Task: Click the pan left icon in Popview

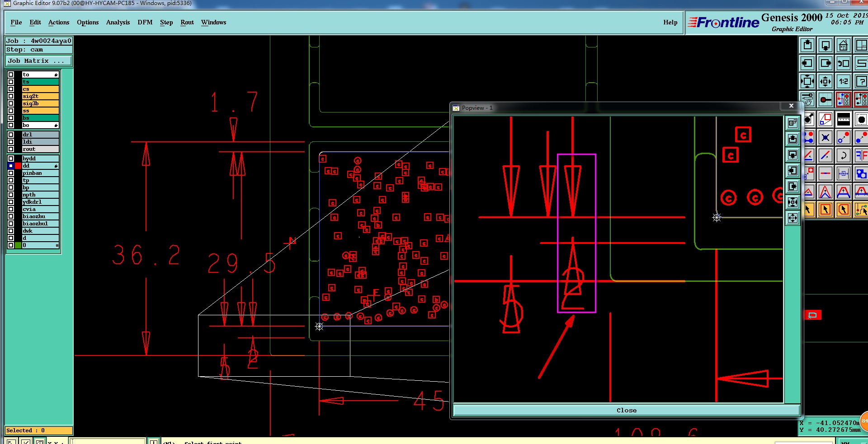Action: click(793, 170)
